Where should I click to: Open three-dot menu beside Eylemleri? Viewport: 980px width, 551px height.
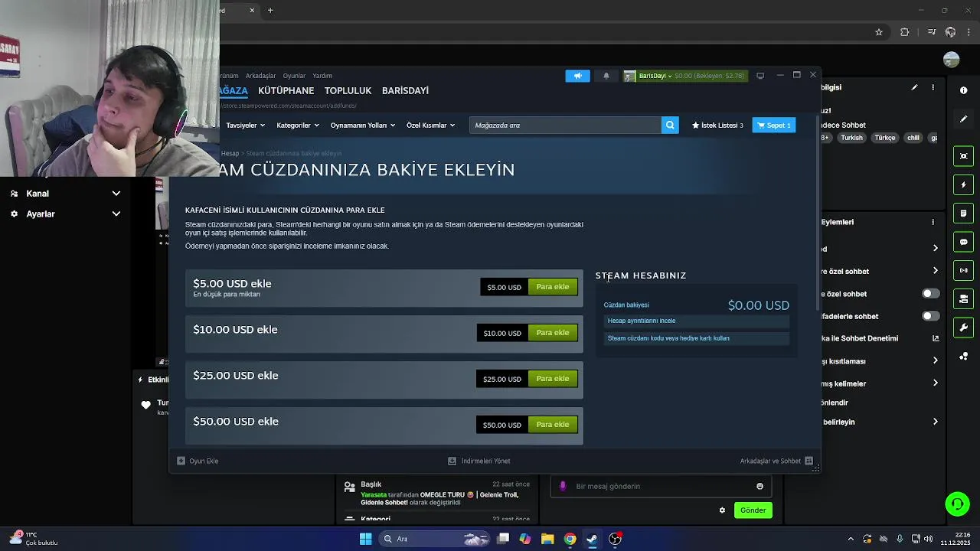(x=933, y=222)
